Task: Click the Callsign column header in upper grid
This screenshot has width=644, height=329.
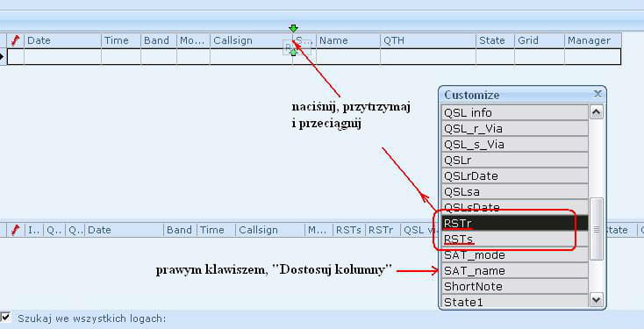Action: (x=251, y=40)
